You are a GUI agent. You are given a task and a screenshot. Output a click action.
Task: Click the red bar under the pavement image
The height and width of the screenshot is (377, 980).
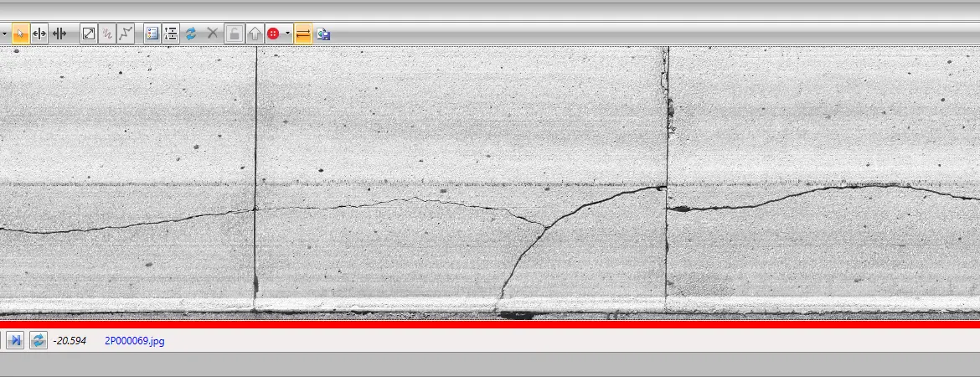[490, 324]
